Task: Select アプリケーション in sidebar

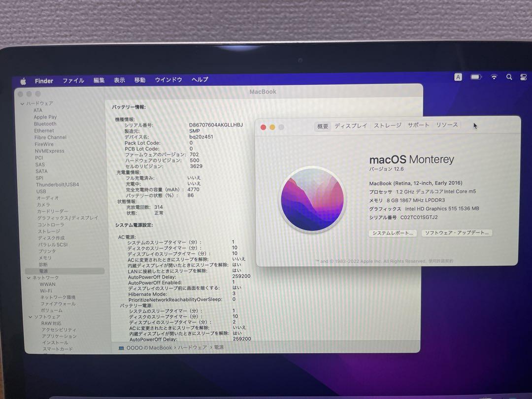Action: pyautogui.click(x=59, y=336)
